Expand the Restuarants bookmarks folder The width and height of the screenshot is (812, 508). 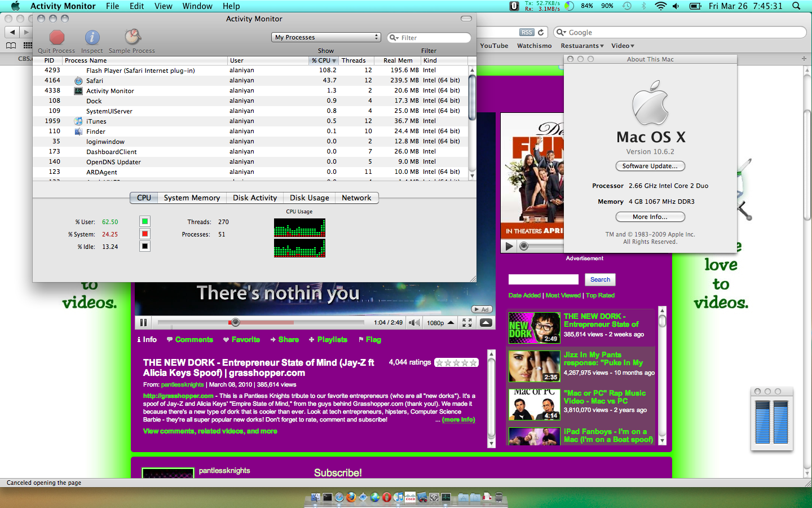click(x=582, y=46)
